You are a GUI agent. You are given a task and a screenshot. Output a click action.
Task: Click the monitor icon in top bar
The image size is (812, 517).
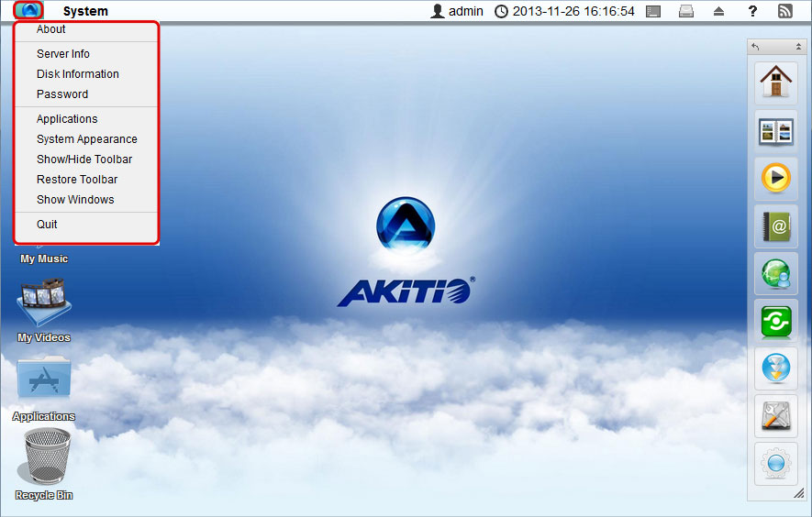click(x=653, y=11)
